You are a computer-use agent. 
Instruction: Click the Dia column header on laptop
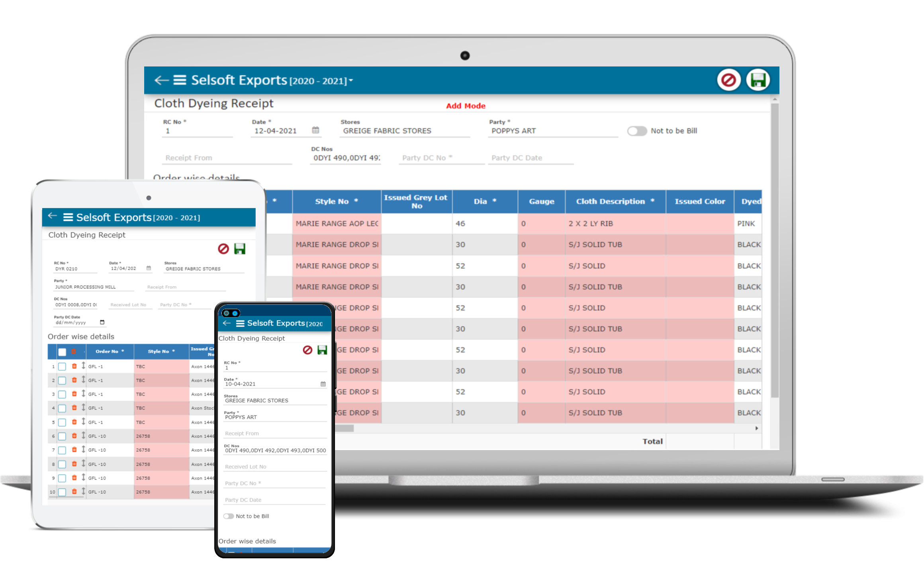485,201
